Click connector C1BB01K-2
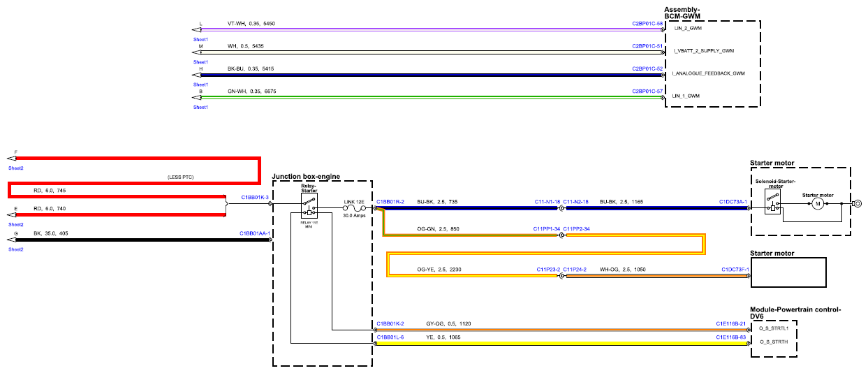 (390, 324)
